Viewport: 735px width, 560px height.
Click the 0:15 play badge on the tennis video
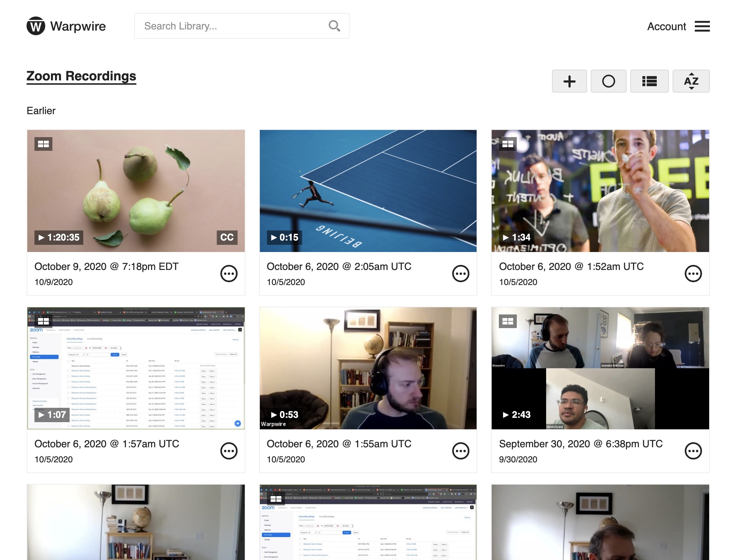[x=284, y=237]
